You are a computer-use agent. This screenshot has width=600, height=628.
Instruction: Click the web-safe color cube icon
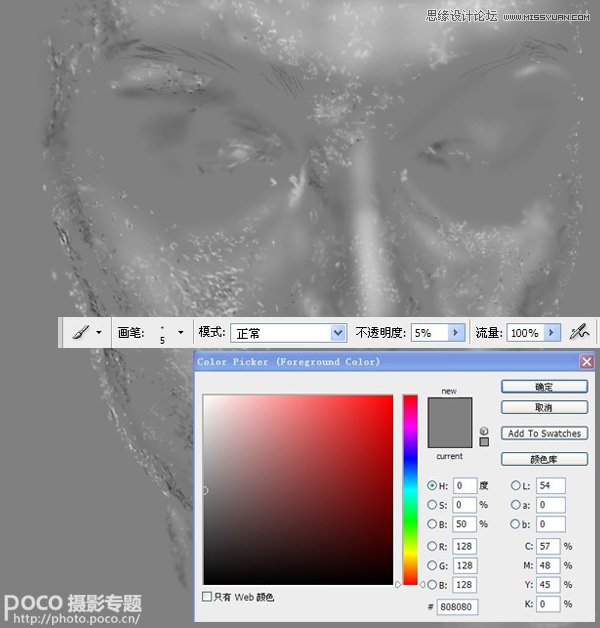(484, 431)
